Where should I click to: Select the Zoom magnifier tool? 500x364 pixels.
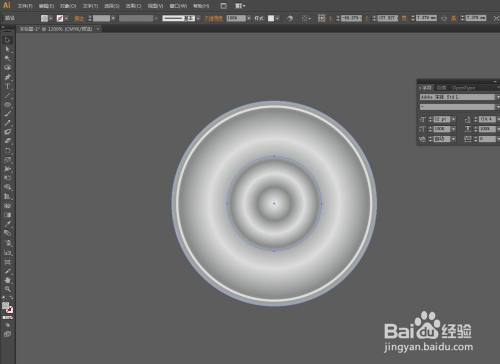[7, 289]
